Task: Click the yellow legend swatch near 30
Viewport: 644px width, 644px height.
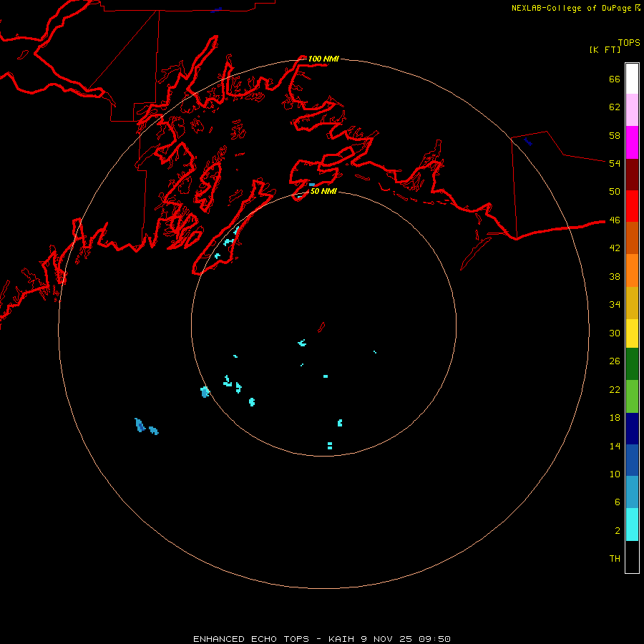Action: [x=632, y=333]
